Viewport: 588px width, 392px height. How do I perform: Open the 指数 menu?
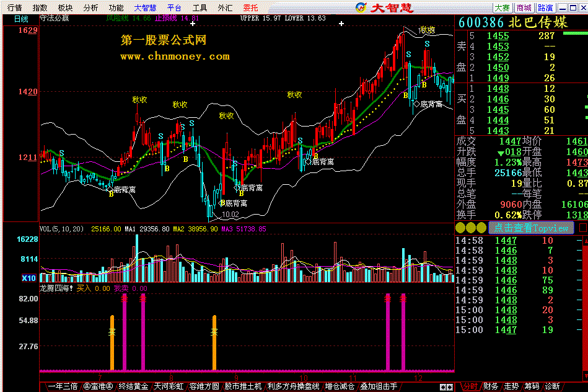(x=40, y=7)
